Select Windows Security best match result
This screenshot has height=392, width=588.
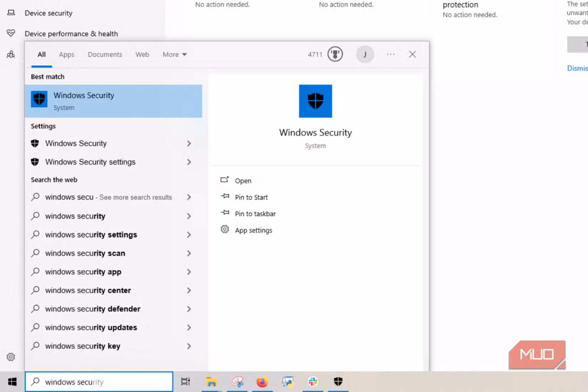[113, 101]
